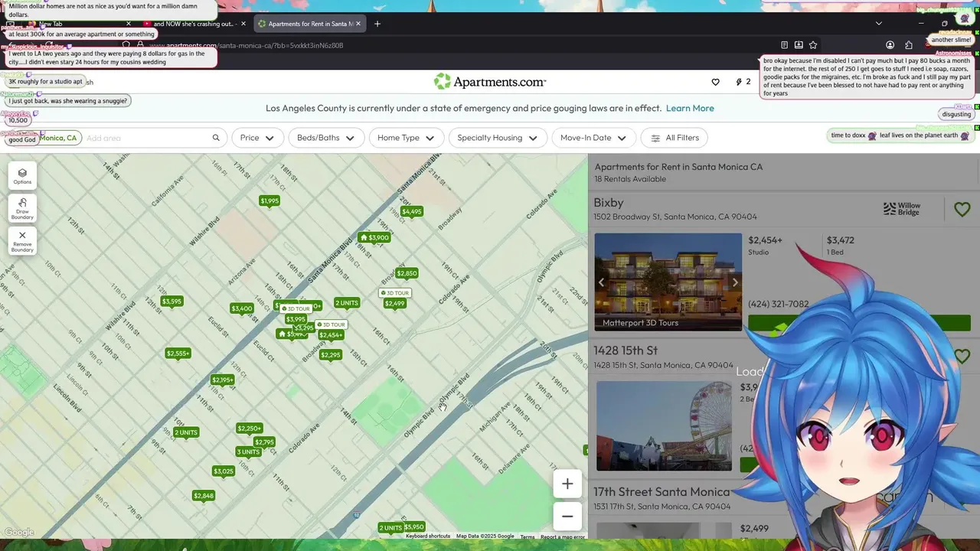The height and width of the screenshot is (551, 980).
Task: Expand the Price filter dropdown
Action: (x=257, y=138)
